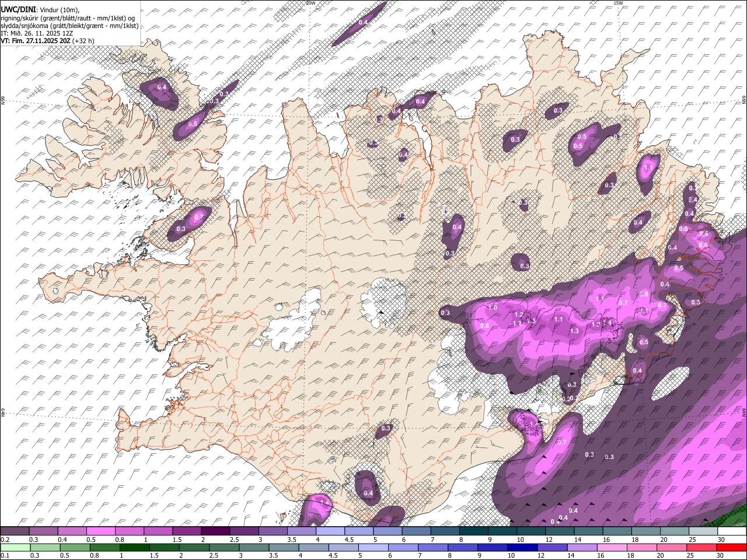Pick the light grey upper swatch at 25

(703, 531)
